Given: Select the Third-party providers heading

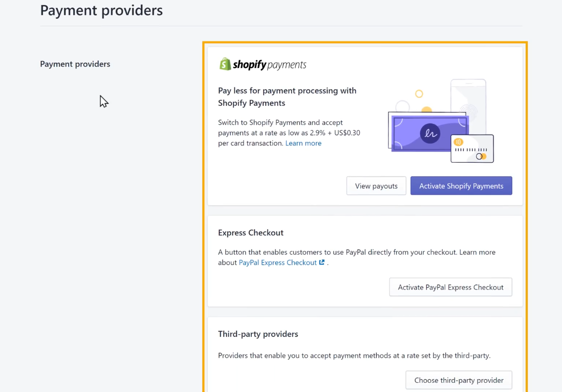Looking at the screenshot, I should pyautogui.click(x=257, y=334).
